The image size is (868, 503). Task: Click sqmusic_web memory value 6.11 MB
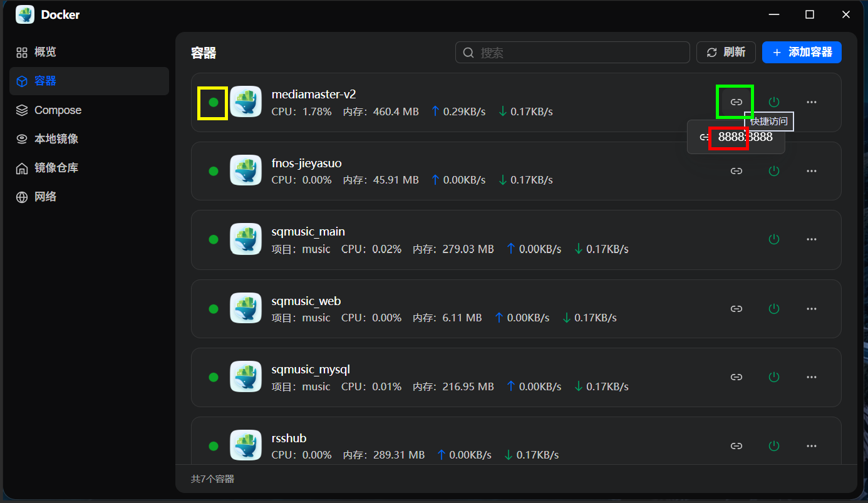click(462, 318)
